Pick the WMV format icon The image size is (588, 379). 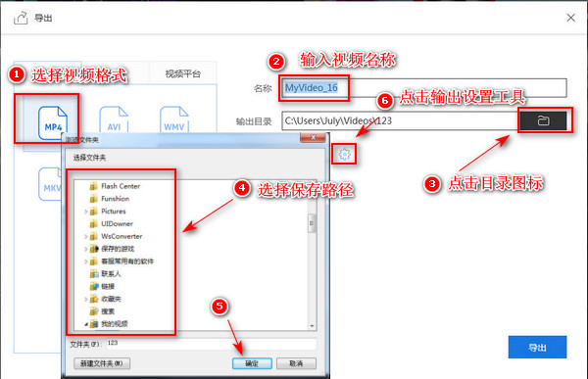[x=174, y=119]
